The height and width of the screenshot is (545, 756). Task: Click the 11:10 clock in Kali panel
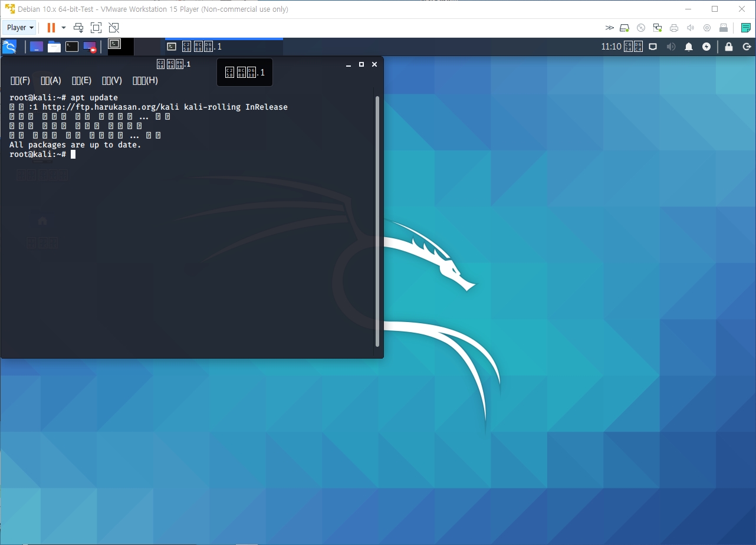[623, 47]
